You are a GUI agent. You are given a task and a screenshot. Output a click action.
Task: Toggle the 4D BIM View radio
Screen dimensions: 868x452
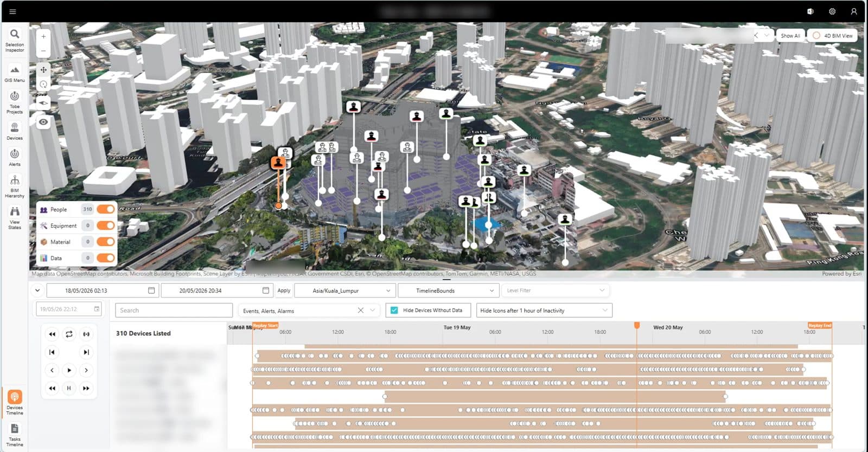(816, 35)
